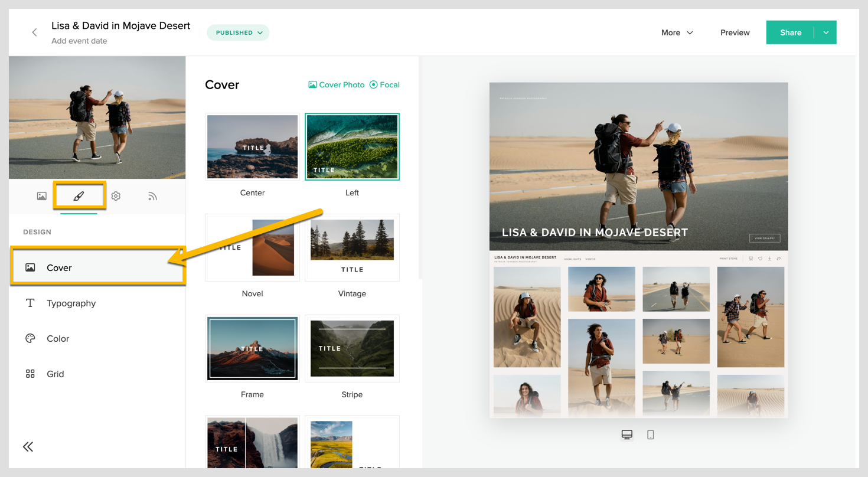Open the Design brush tab icon
Screen dimensions: 868x477
[79, 196]
